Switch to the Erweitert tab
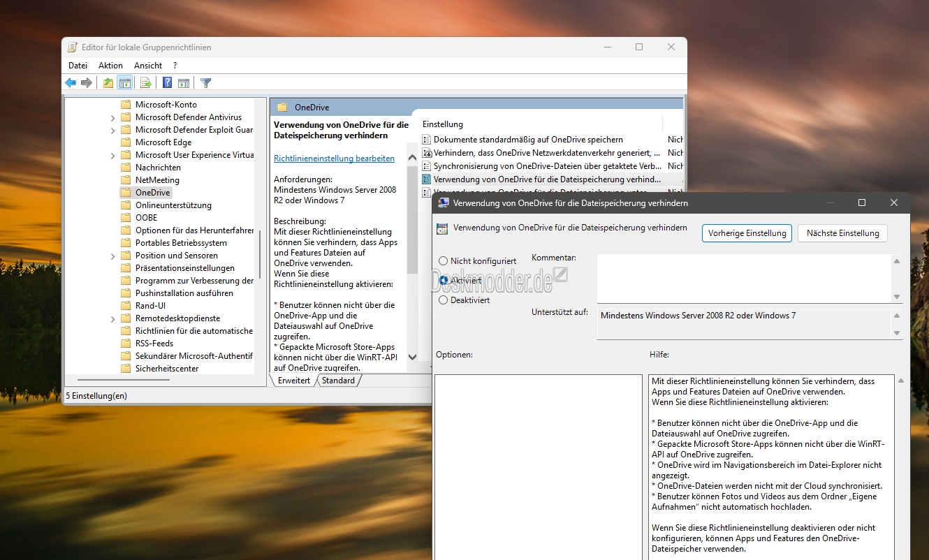This screenshot has width=929, height=560. point(293,381)
